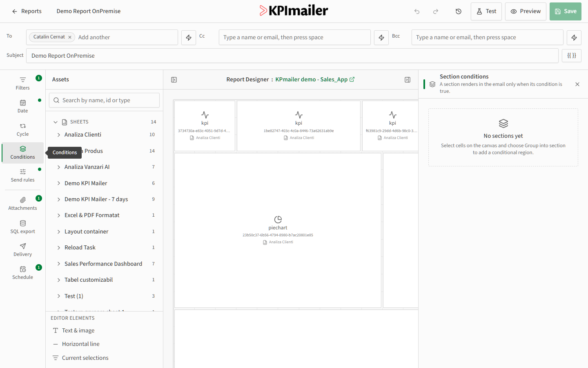Expand the Excel & PDF Formatat sheet

[59, 215]
